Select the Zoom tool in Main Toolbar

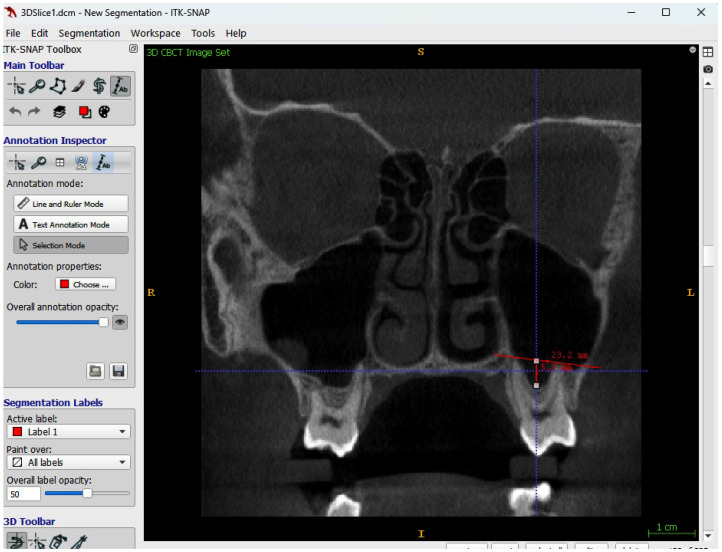click(x=37, y=86)
